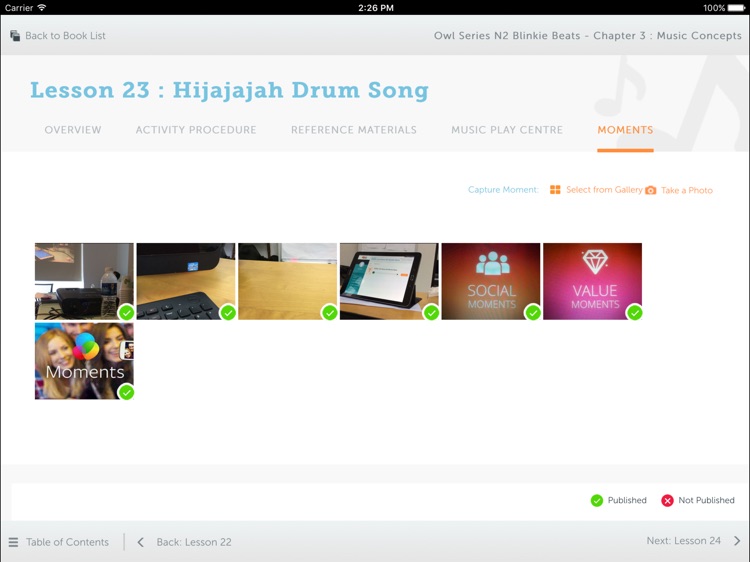This screenshot has width=750, height=562.
Task: Open the Social Moments thumbnail
Action: click(x=491, y=281)
